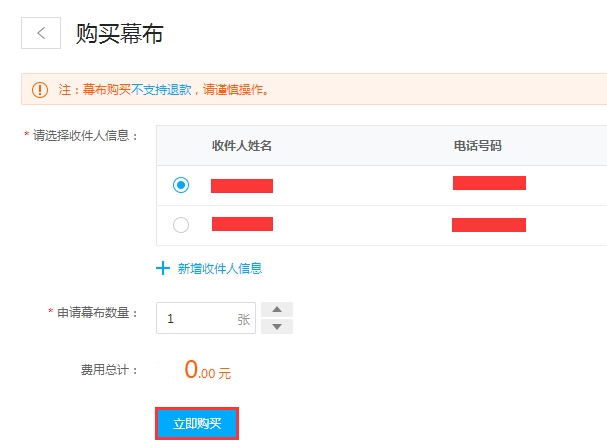Open the 新增收件人信息 link text
Screen dimensions: 607x447
[220, 268]
